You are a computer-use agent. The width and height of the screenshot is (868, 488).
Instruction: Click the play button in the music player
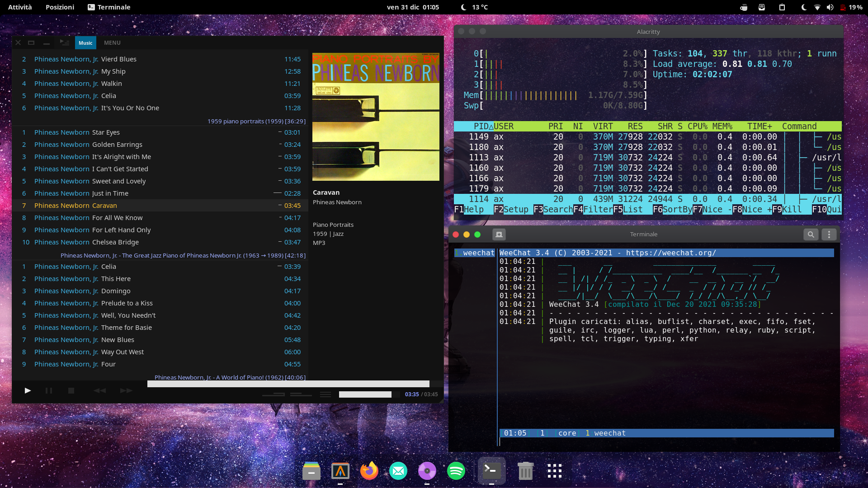(28, 390)
